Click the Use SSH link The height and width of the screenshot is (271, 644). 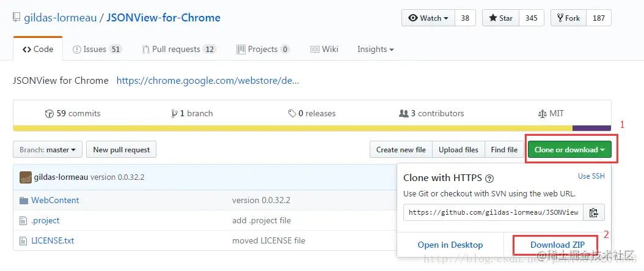point(591,176)
